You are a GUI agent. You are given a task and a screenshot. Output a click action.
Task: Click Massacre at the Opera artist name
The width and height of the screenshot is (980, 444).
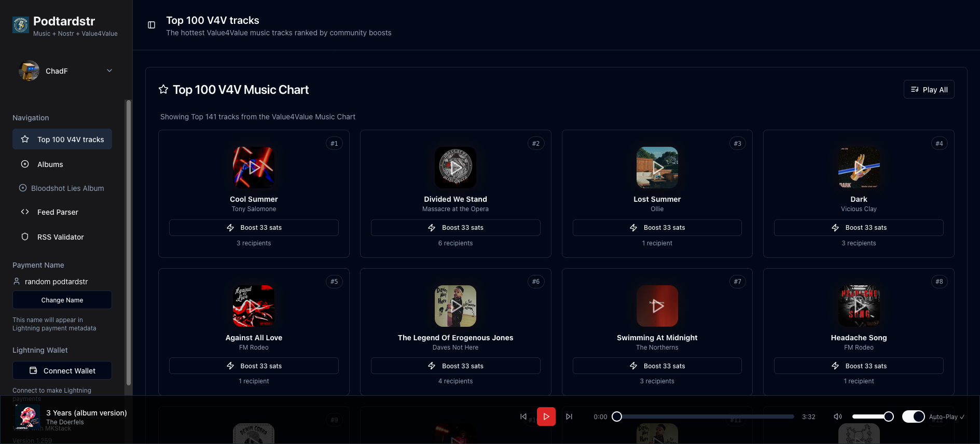pos(456,209)
